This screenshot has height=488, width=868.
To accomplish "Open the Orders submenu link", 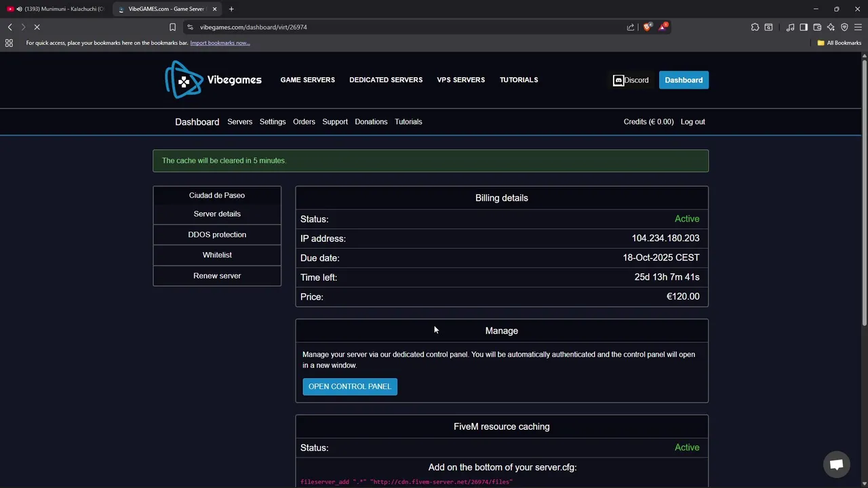I will pos(304,122).
